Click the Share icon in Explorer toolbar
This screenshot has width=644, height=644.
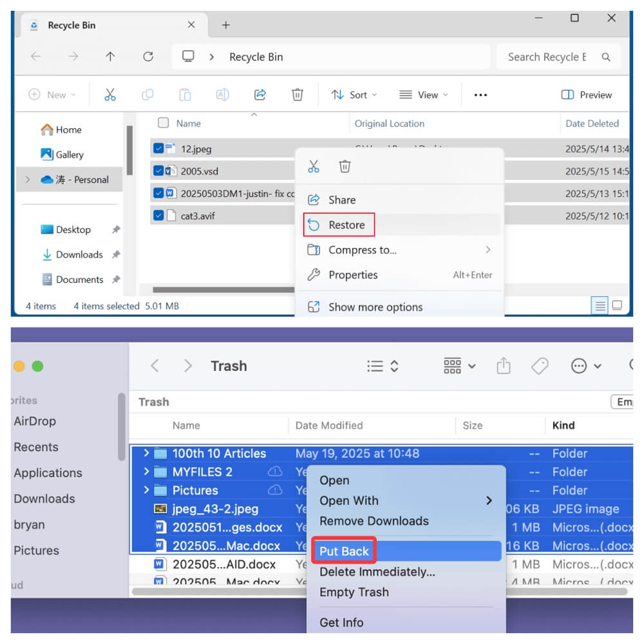[260, 95]
